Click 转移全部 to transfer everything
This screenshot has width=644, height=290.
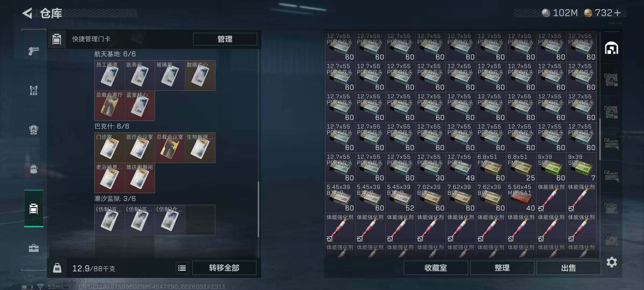pos(224,268)
